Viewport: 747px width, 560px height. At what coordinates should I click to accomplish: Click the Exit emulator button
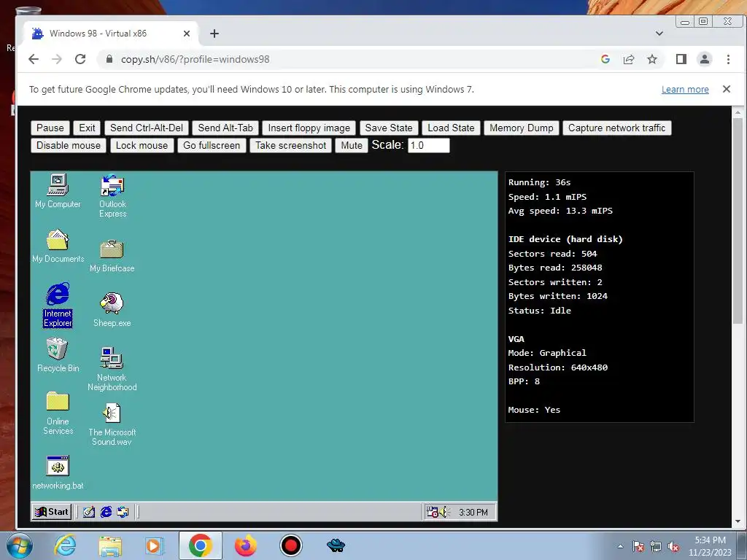tap(87, 128)
